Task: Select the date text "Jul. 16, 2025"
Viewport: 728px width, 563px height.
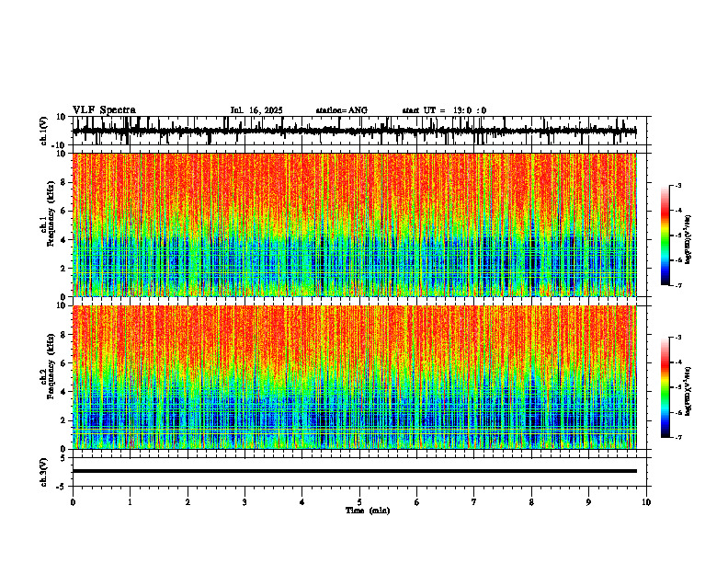Action: click(256, 110)
